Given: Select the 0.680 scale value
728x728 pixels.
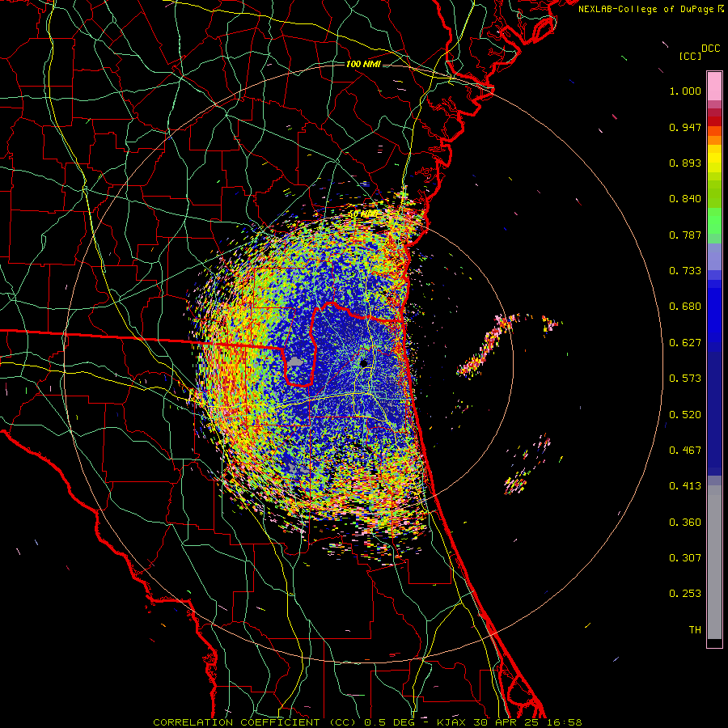Looking at the screenshot, I should (685, 307).
